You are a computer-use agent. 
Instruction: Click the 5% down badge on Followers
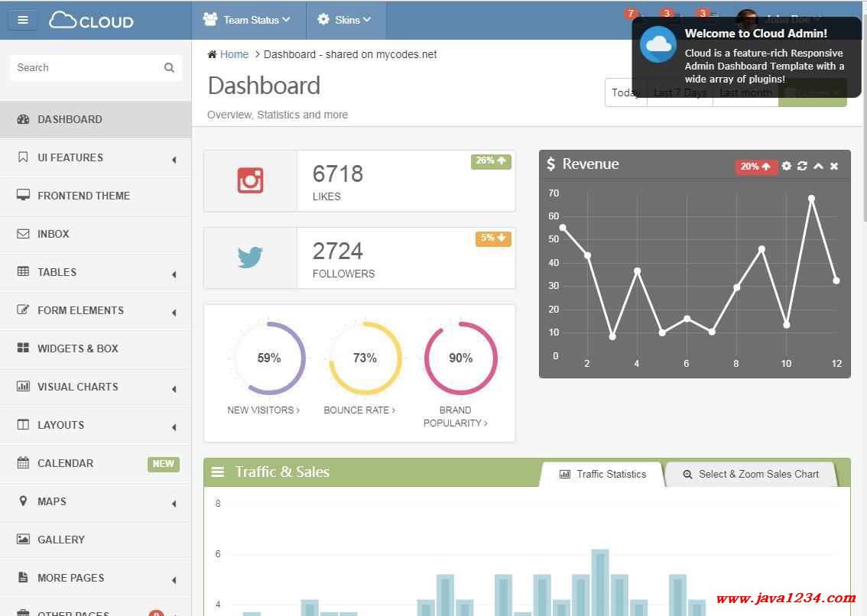coord(493,238)
